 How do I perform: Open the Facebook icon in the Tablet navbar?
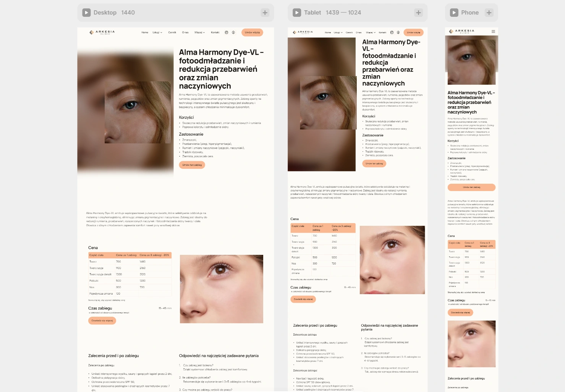pos(398,32)
